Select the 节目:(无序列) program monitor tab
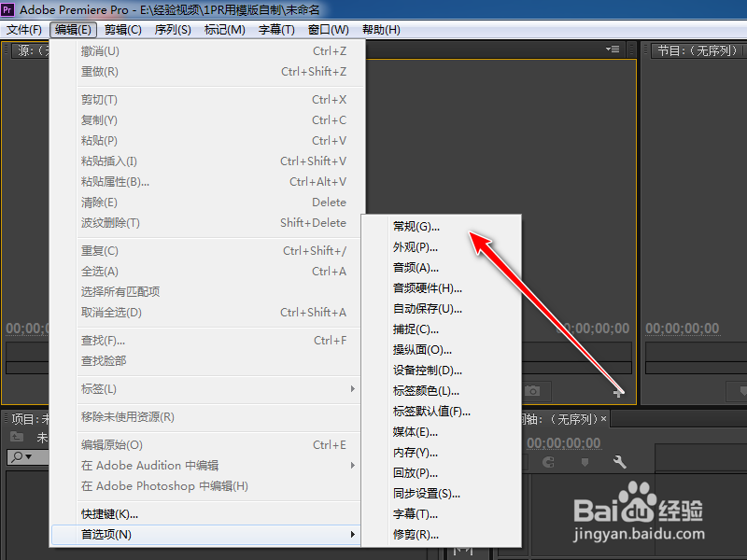The height and width of the screenshot is (560, 747). pyautogui.click(x=697, y=50)
